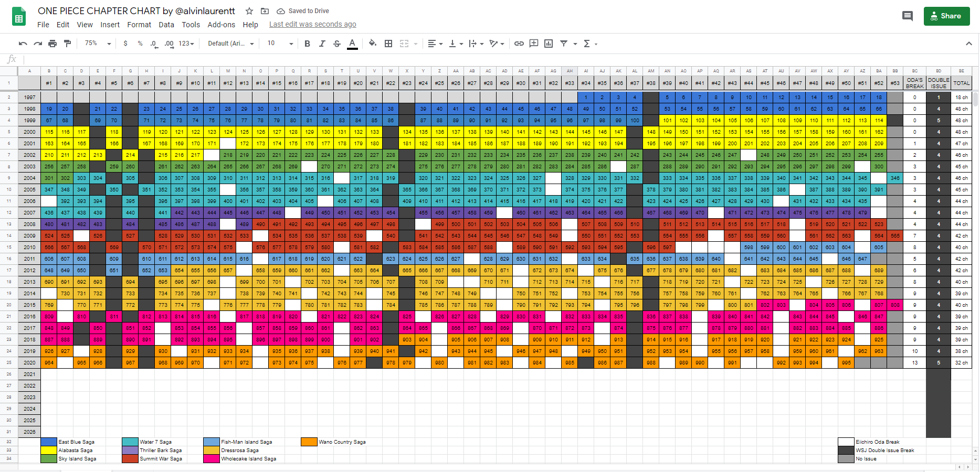Toggle bold formatting
Image resolution: width=980 pixels, height=472 pixels.
point(308,44)
